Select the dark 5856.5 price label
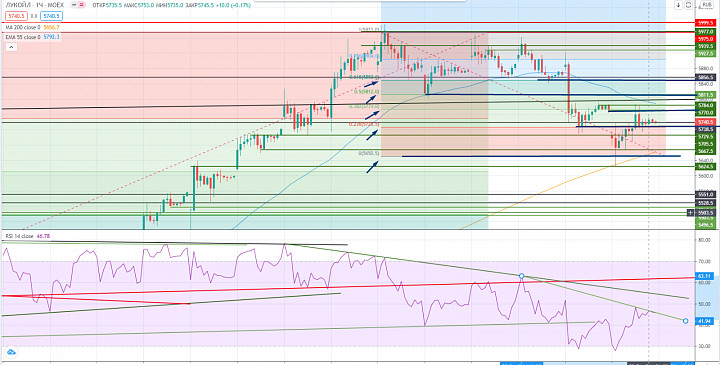The height and width of the screenshot is (365, 720). click(706, 78)
